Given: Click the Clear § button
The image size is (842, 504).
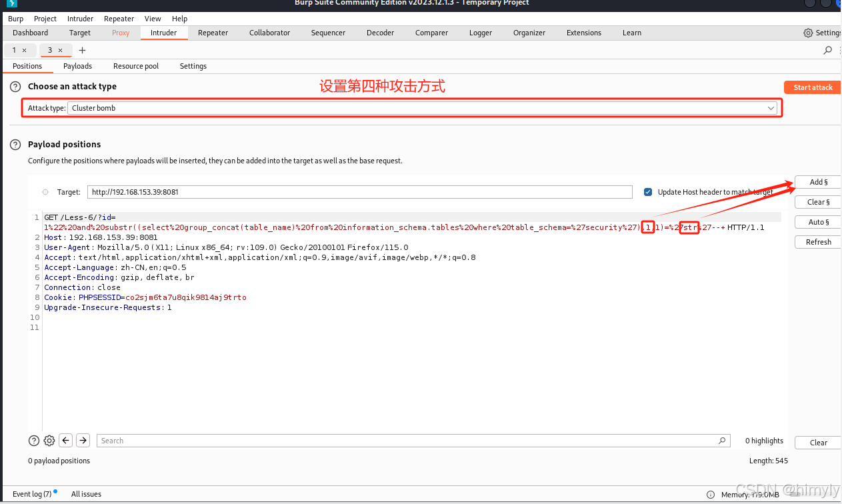Looking at the screenshot, I should point(818,202).
